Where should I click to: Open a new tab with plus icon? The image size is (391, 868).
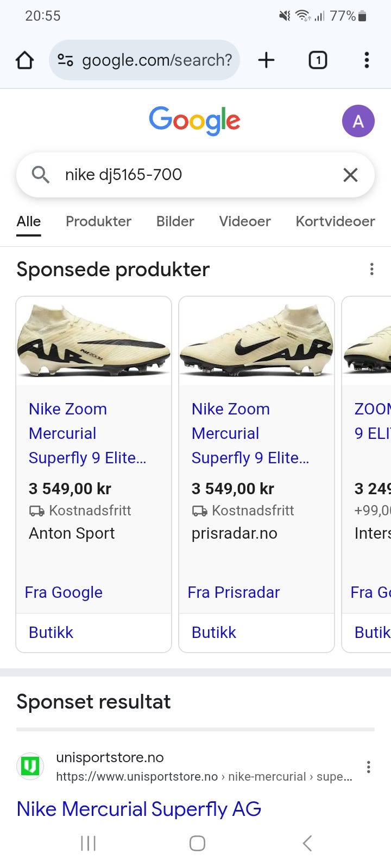pyautogui.click(x=266, y=60)
